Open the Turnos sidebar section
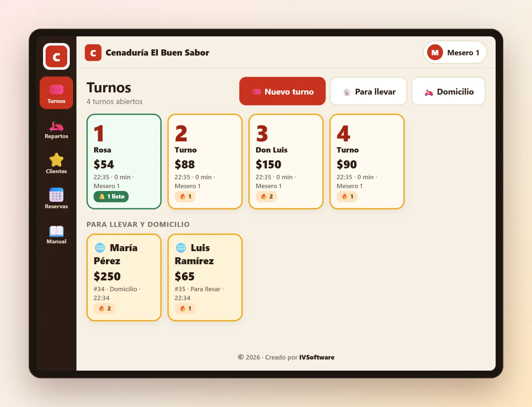Screen dimensions: 532x407 (x=56, y=93)
